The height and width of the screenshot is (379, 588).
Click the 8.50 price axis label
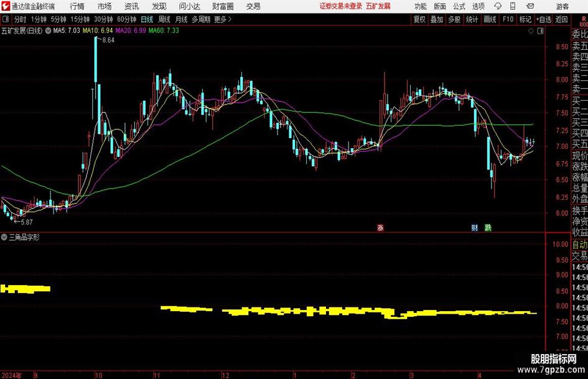pyautogui.click(x=562, y=47)
